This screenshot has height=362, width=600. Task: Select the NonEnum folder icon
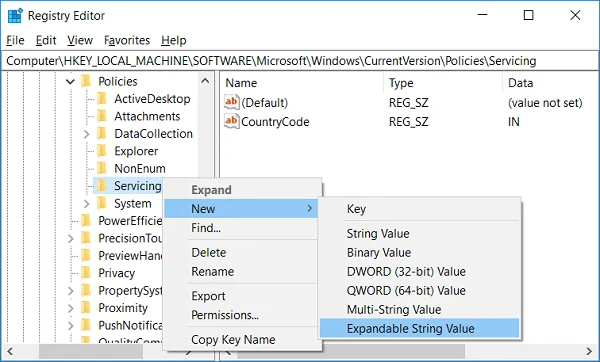tap(102, 168)
